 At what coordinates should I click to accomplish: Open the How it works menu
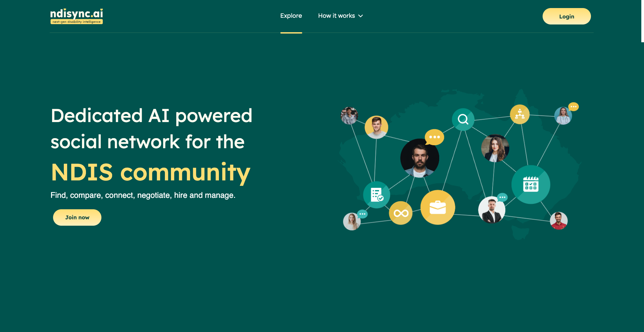[x=336, y=16]
